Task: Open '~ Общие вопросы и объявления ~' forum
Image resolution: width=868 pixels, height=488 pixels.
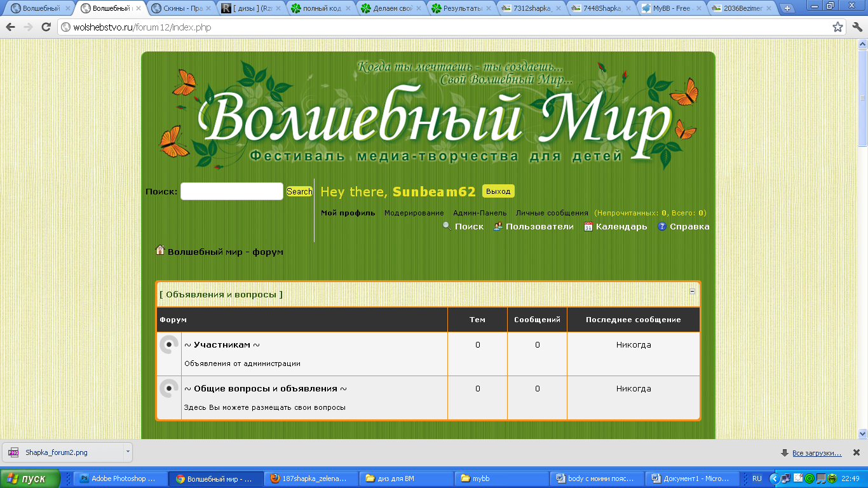Action: coord(266,388)
